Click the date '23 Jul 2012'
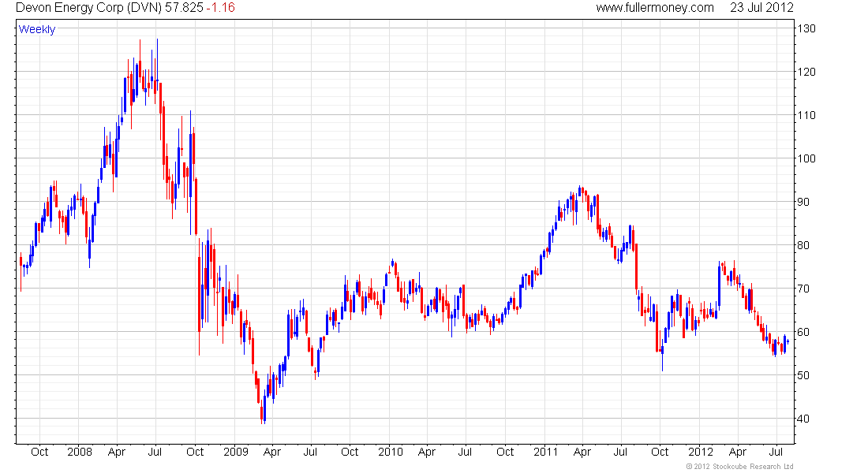The width and height of the screenshot is (868, 473). 761,8
